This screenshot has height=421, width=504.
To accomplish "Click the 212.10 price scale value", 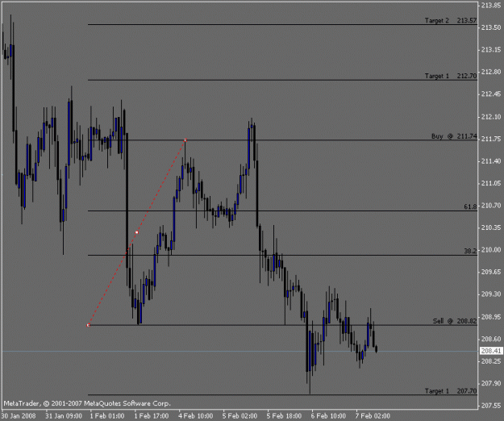I will (x=491, y=117).
